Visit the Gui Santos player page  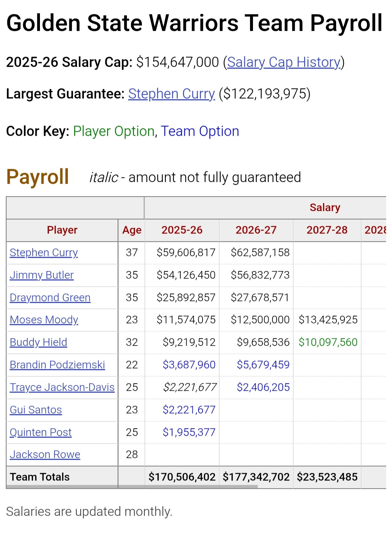36,410
